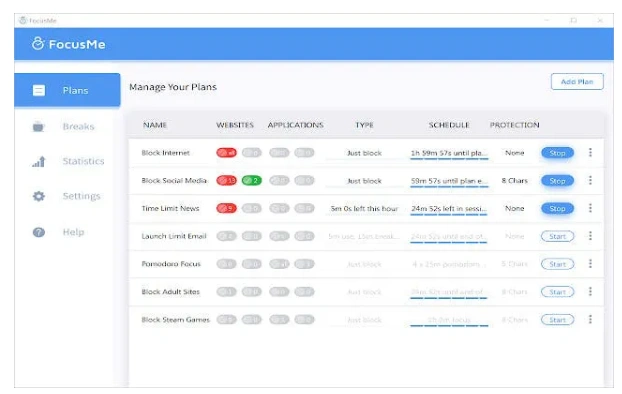Open Settings from the sidebar
The height and width of the screenshot is (394, 622).
click(67, 196)
